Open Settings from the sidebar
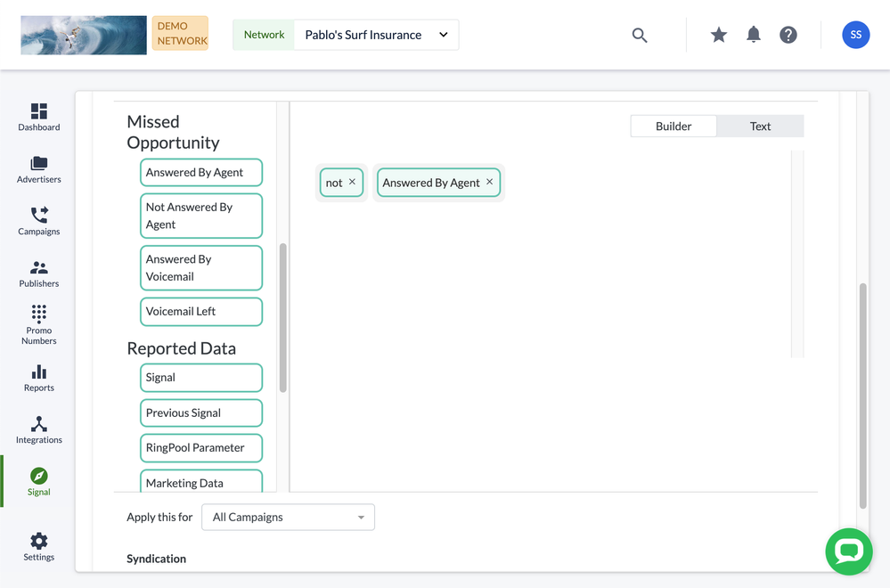Screen dimensions: 890x588 38,547
